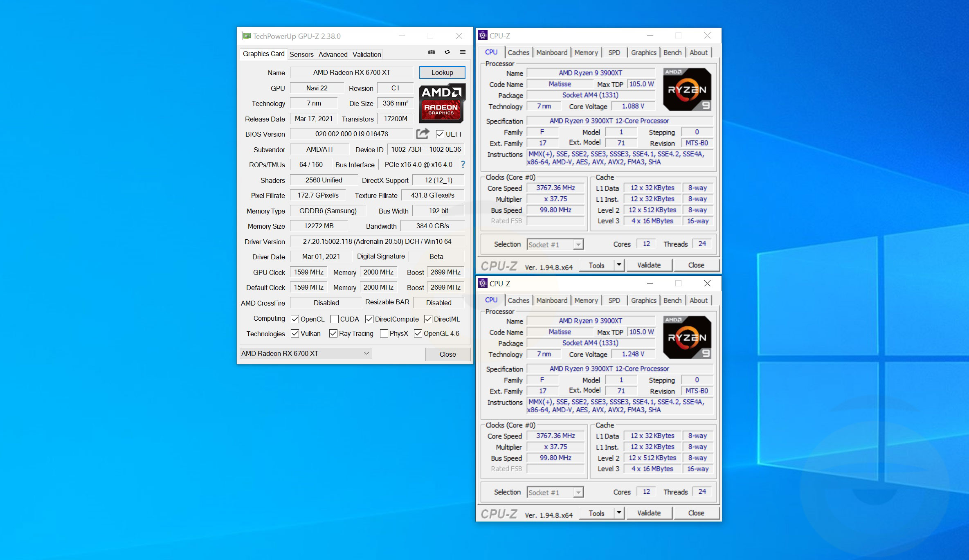Toggle the CUDA checkbox
Image resolution: width=969 pixels, height=560 pixels.
pos(335,319)
